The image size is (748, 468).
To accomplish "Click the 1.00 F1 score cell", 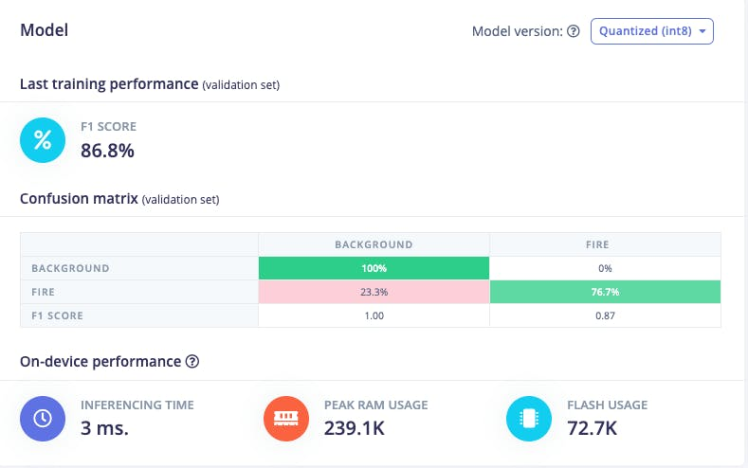I will [x=374, y=315].
